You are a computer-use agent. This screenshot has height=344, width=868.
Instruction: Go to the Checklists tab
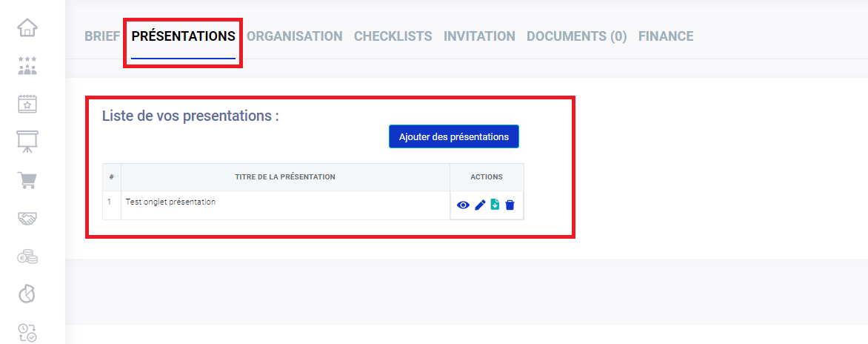pos(393,36)
